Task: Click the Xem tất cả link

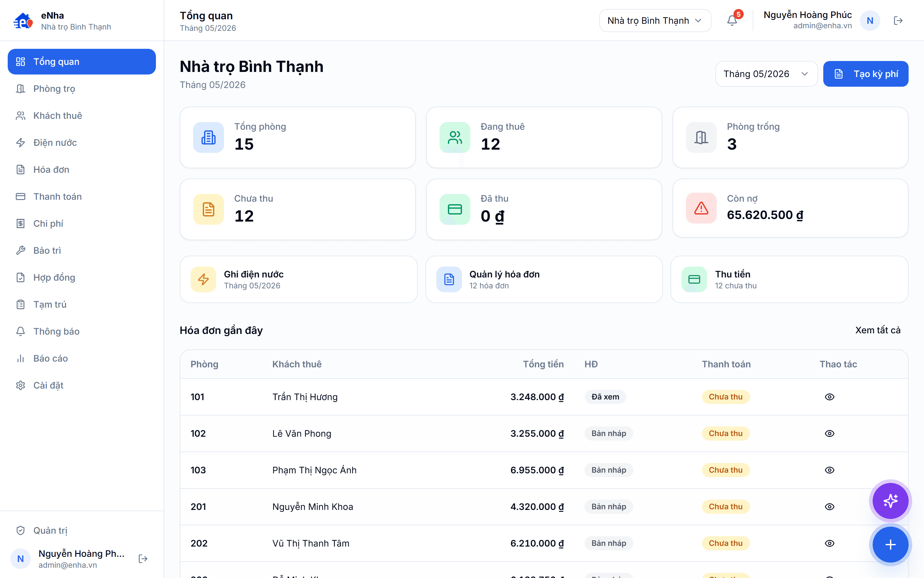Action: pyautogui.click(x=877, y=330)
